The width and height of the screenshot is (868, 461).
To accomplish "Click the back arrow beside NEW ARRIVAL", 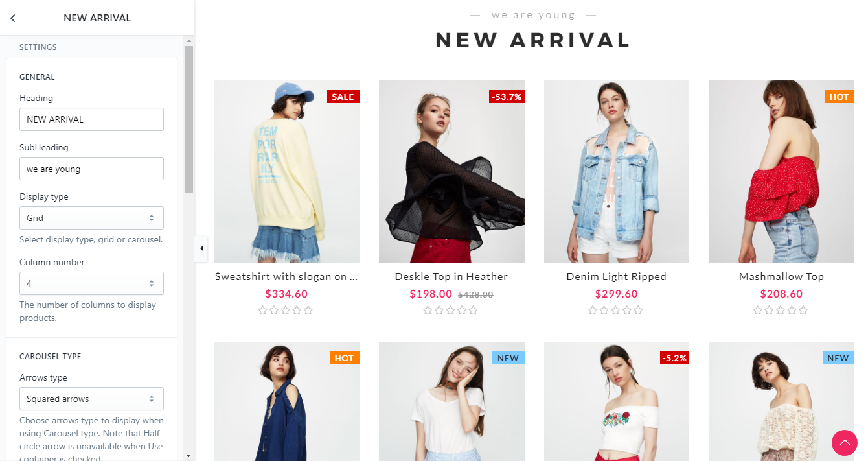I will pos(13,18).
